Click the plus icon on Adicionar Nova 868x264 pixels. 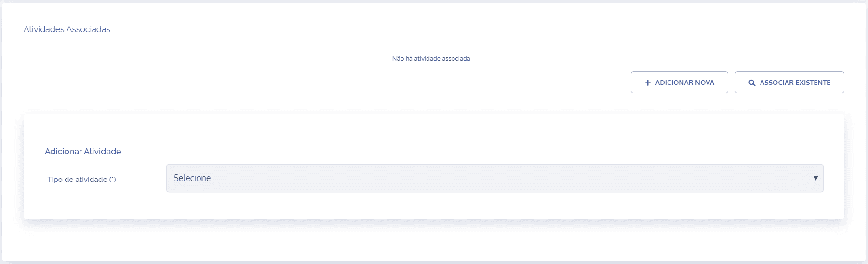coord(648,83)
